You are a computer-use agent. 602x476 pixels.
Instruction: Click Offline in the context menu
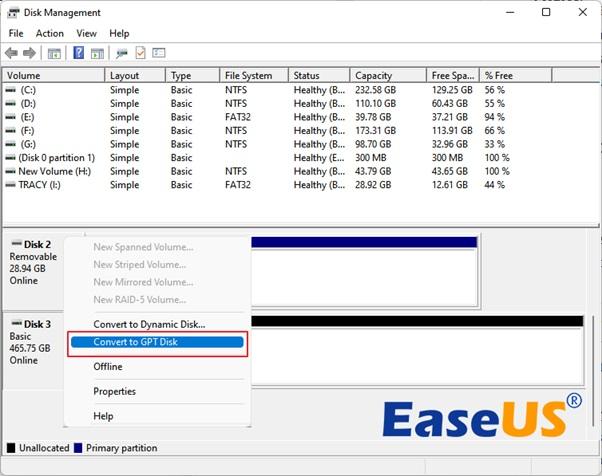click(108, 367)
